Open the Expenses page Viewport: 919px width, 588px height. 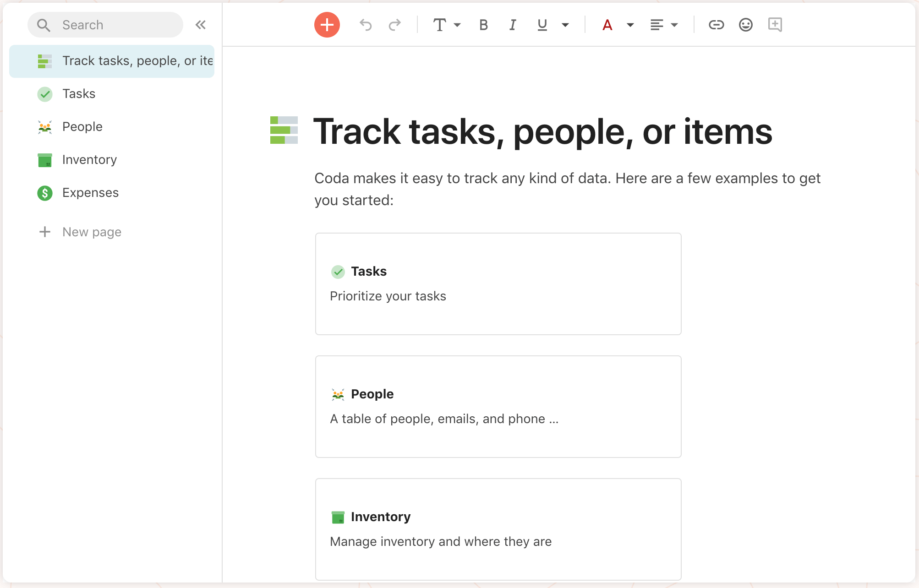[x=90, y=192]
